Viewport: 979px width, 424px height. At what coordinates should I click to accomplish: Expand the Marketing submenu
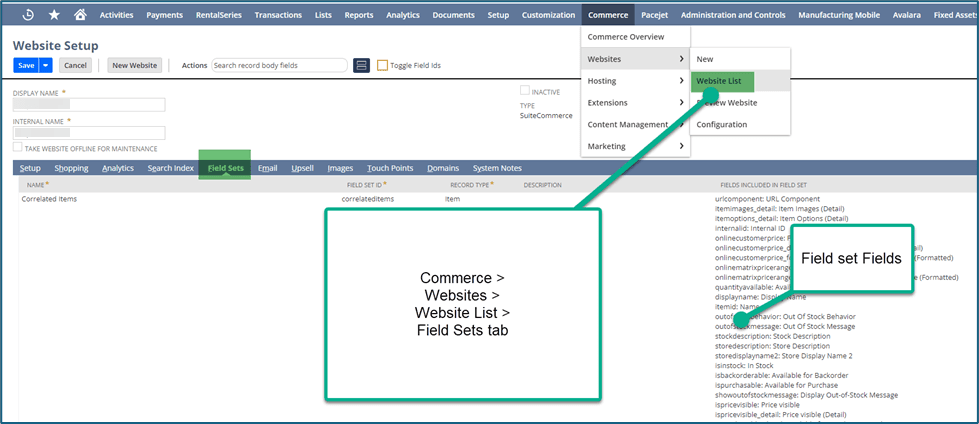pyautogui.click(x=635, y=146)
